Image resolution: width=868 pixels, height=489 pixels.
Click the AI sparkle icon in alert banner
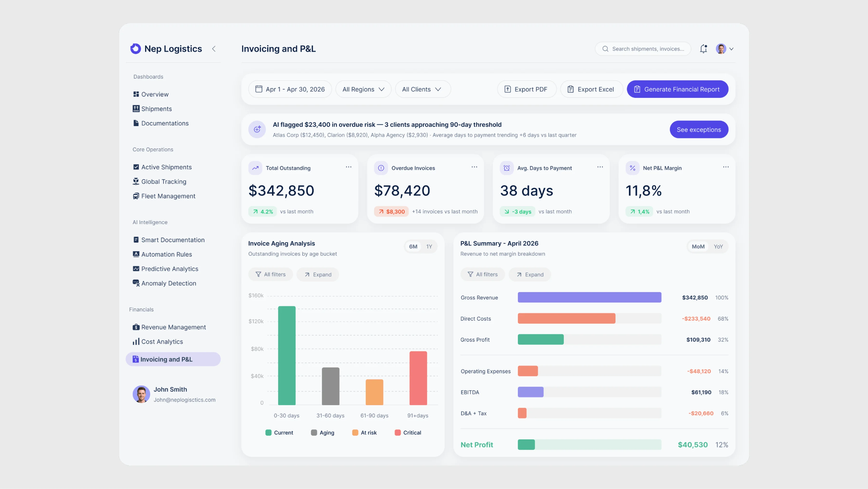click(257, 130)
